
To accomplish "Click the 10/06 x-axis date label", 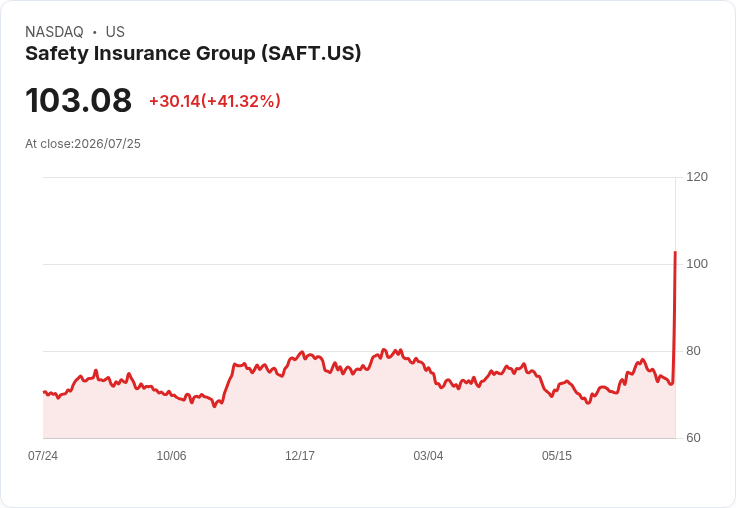I will (x=171, y=455).
